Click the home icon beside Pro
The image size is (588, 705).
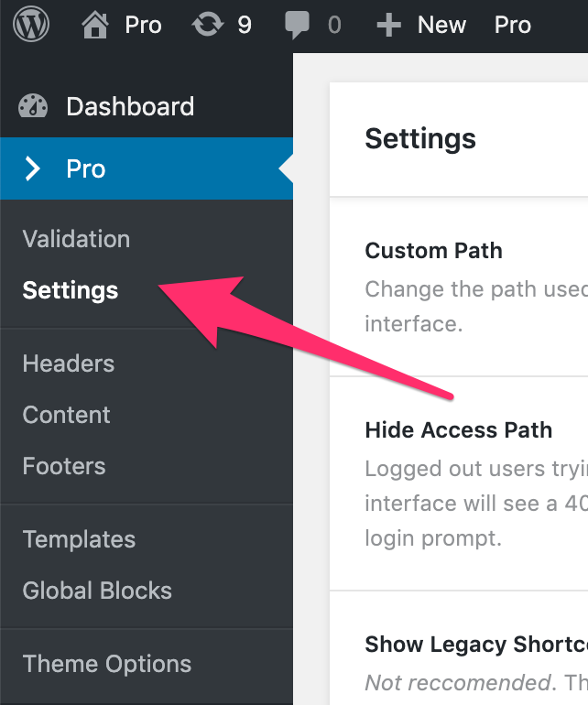[x=95, y=25]
